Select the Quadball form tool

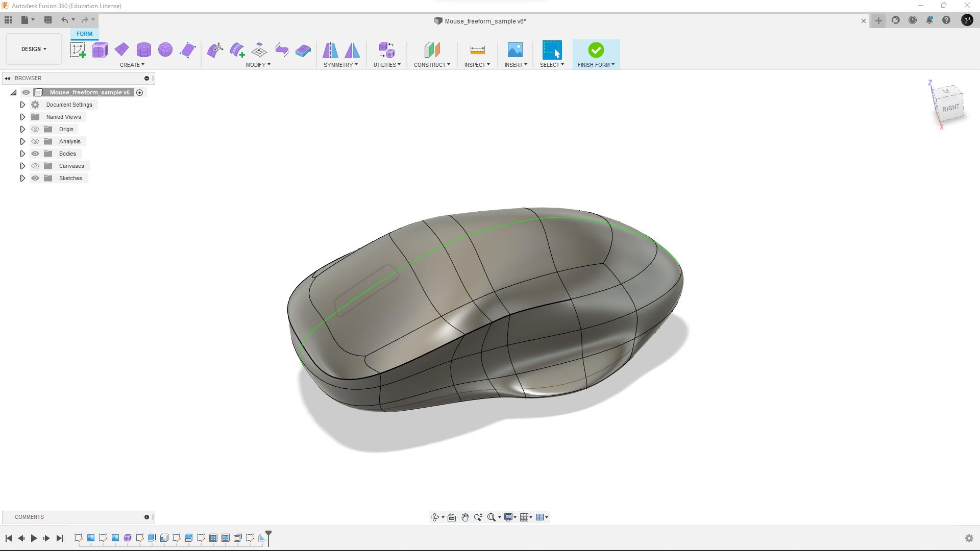pyautogui.click(x=165, y=50)
